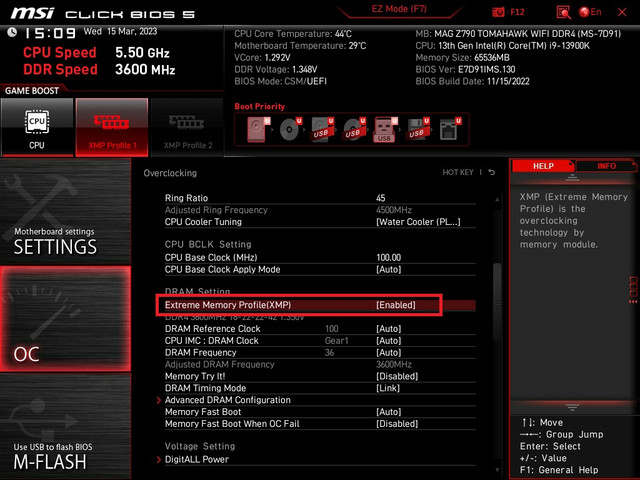Click scroll-down arrow of settings list
Screen dimensions: 640x480
[497, 470]
